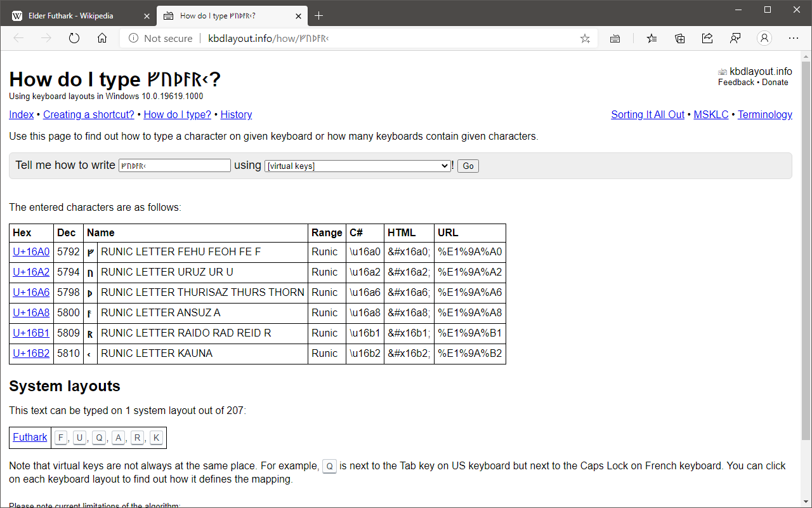Open the feedback icon in the toolbar
This screenshot has width=812, height=508.
point(735,38)
